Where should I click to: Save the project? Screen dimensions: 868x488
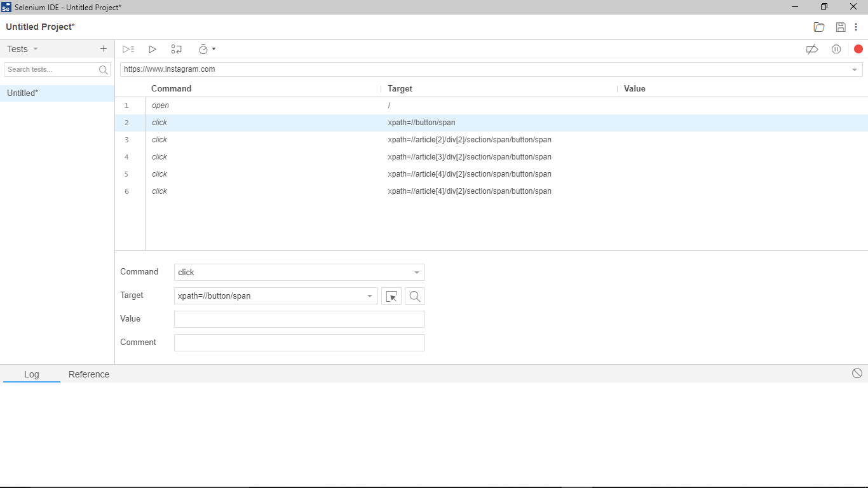coord(840,27)
